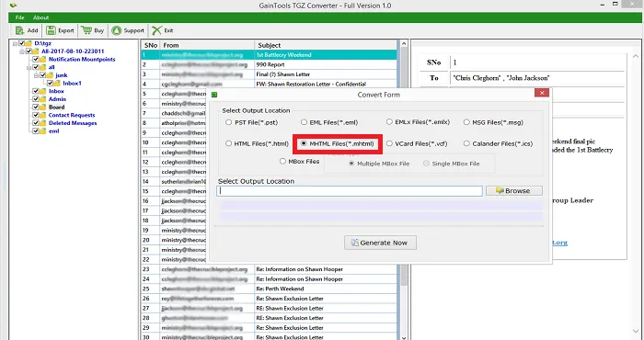Click the Convert Form dialog icon

(x=214, y=95)
